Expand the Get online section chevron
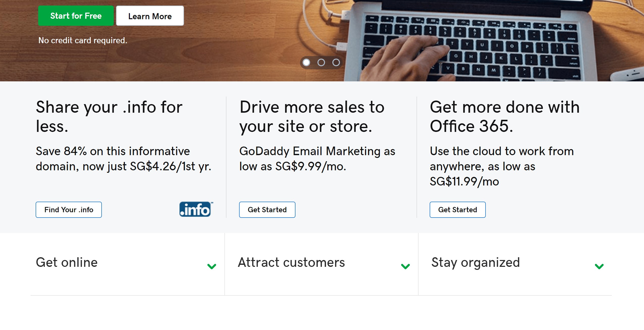Screen dimensions: 644x330 tap(212, 266)
